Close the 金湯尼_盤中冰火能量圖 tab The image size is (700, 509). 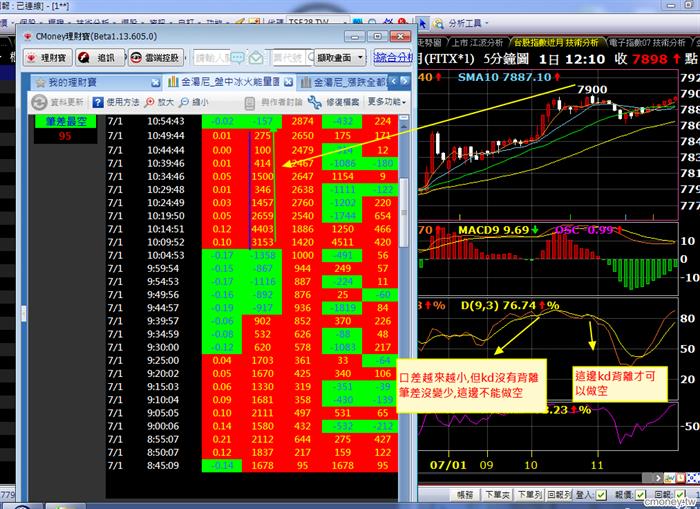click(x=288, y=82)
